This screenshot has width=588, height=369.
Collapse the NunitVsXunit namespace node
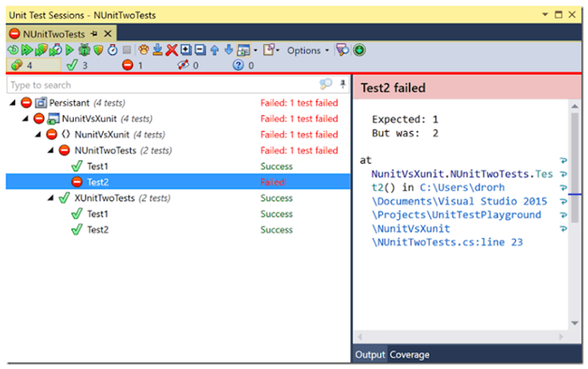pos(38,135)
